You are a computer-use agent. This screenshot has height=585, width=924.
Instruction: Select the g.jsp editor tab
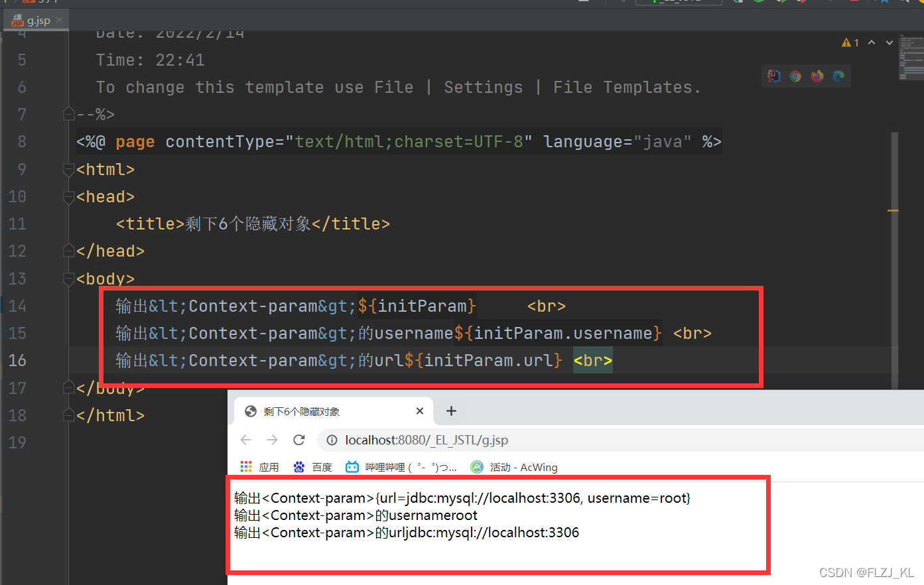37,21
